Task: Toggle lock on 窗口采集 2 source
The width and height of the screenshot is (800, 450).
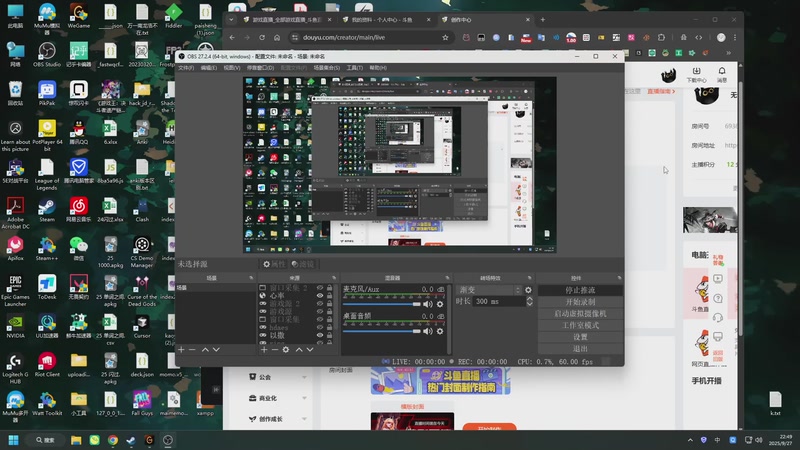Action: coord(330,288)
